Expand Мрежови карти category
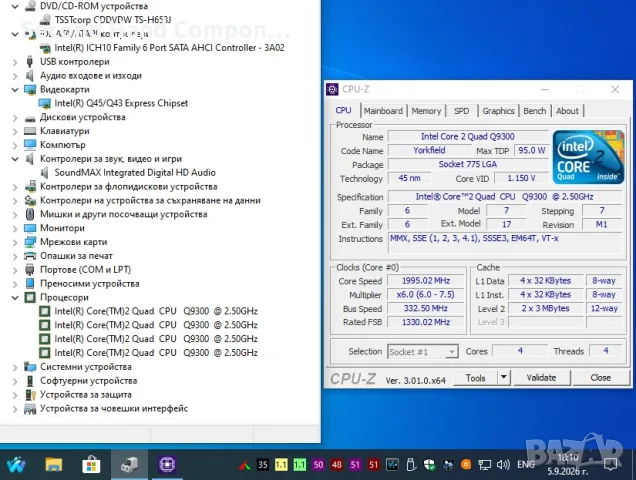Screen dimensions: 636x480 (15, 242)
